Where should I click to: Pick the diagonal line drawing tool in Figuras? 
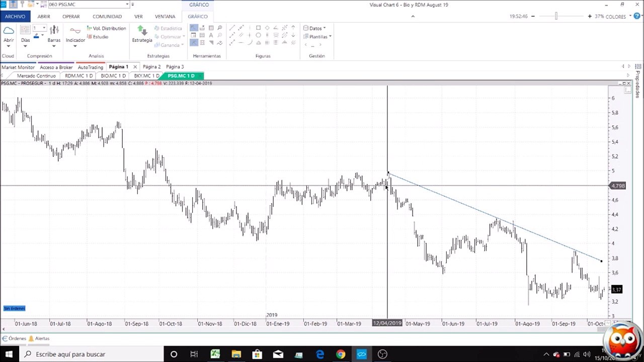click(x=232, y=28)
